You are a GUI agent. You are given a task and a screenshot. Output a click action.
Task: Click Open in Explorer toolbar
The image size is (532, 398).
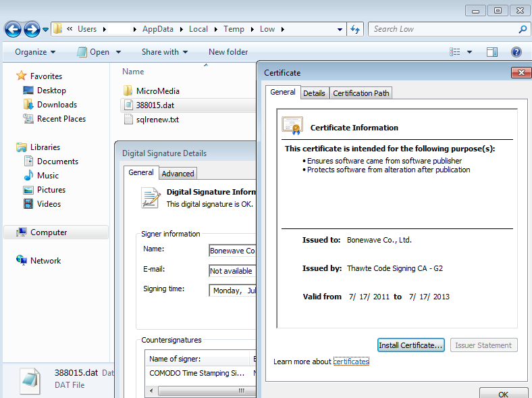pyautogui.click(x=93, y=52)
